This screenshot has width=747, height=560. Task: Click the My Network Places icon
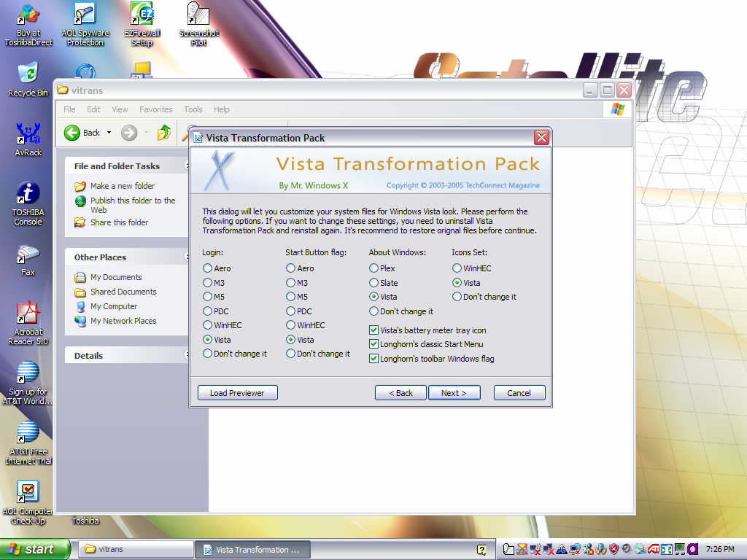80,321
